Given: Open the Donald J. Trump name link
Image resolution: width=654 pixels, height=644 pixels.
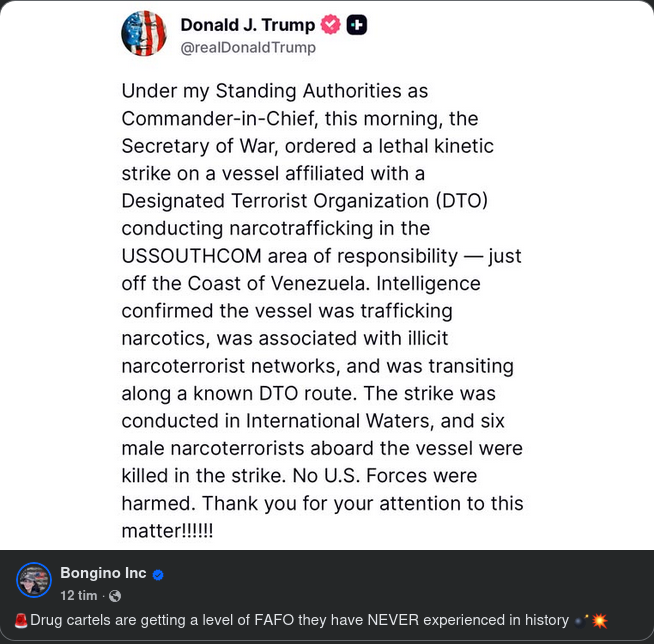Looking at the screenshot, I should pyautogui.click(x=247, y=25).
